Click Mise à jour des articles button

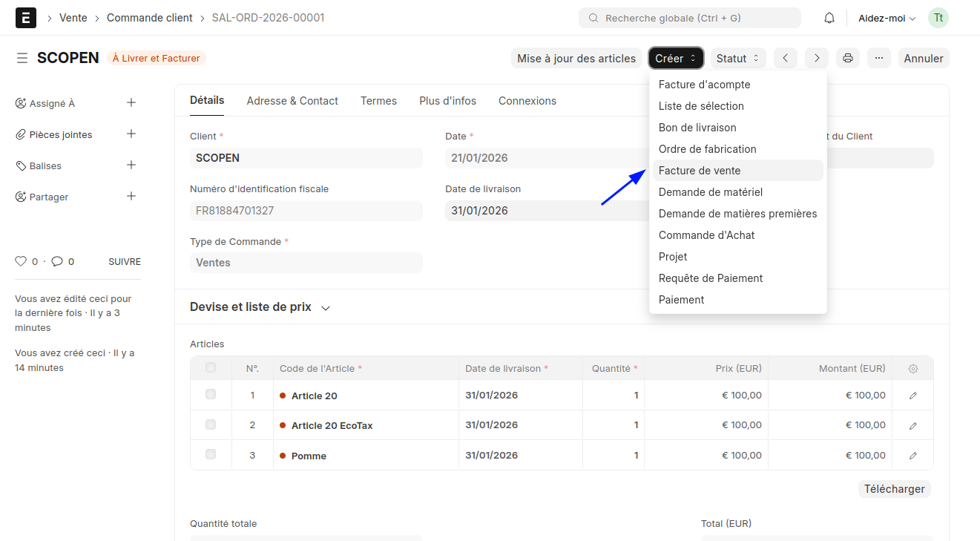coord(576,58)
